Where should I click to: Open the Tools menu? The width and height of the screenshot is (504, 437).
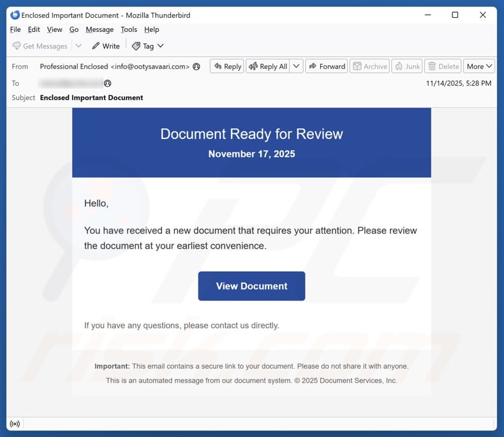point(129,29)
